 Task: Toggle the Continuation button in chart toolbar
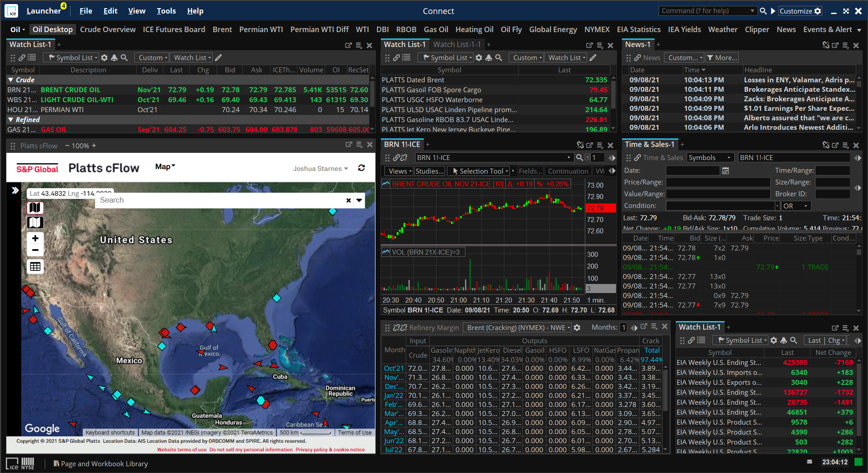(x=568, y=171)
